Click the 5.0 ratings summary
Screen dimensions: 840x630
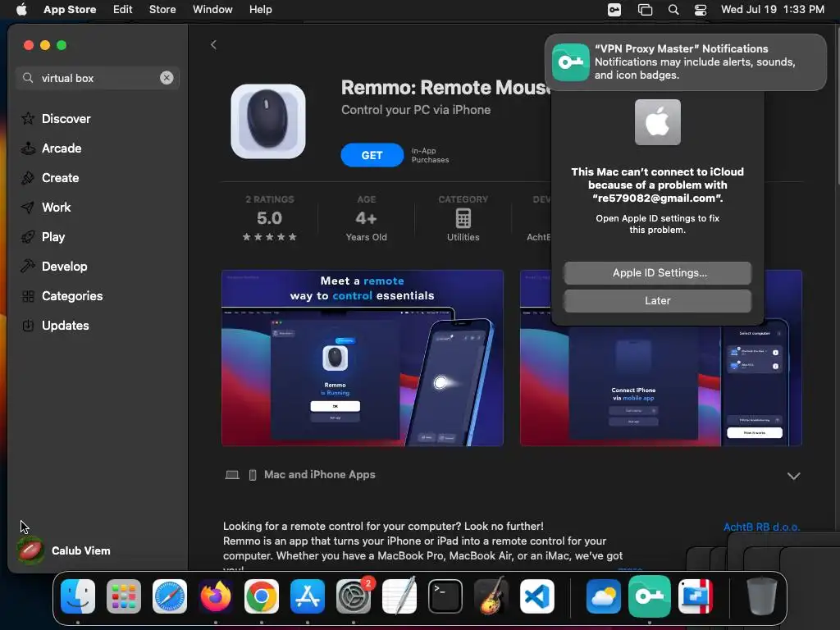pos(269,218)
